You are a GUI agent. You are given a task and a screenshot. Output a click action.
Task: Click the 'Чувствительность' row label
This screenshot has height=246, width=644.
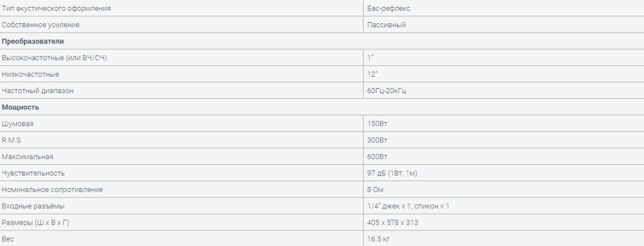[x=33, y=173]
